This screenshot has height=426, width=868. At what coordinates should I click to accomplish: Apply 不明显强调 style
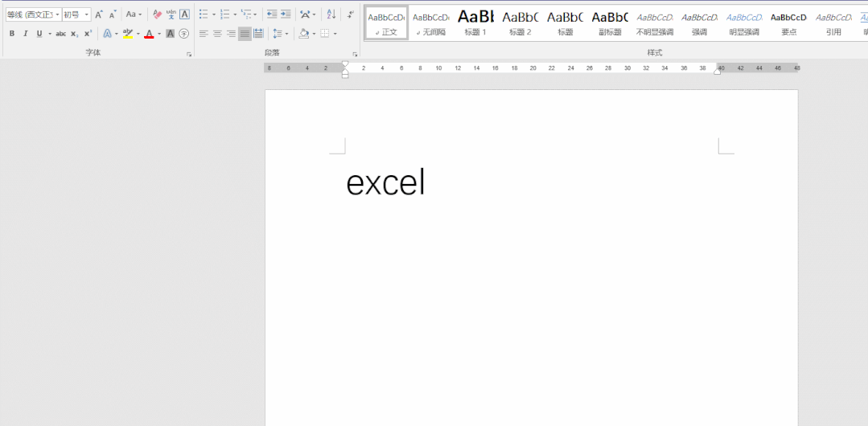point(654,23)
